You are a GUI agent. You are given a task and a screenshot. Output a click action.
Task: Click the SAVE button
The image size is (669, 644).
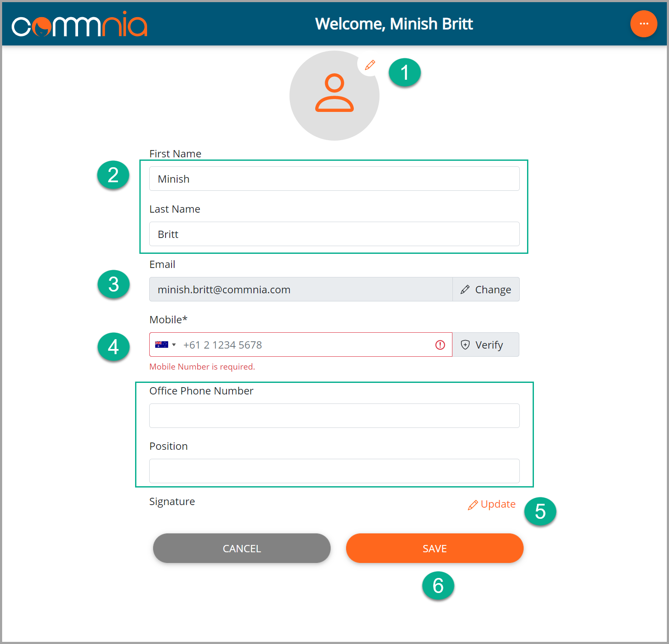(435, 548)
